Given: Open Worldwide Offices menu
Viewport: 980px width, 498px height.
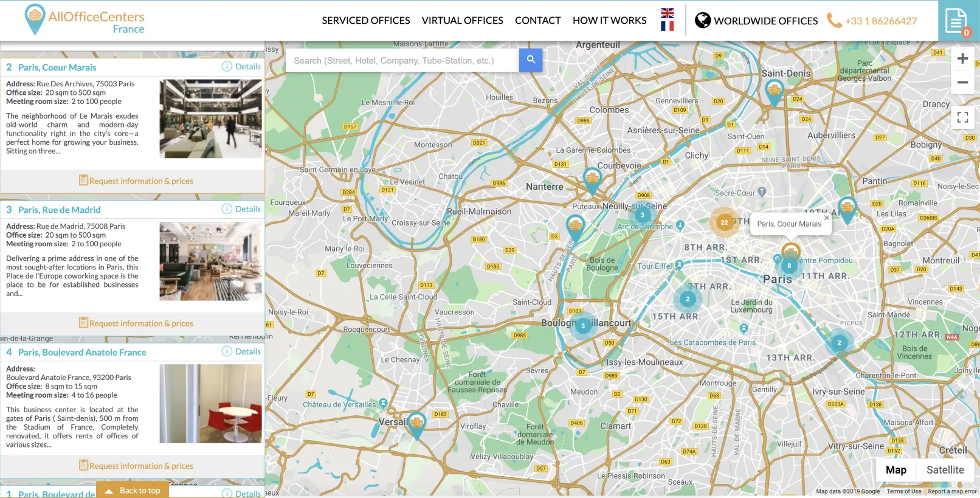Looking at the screenshot, I should coord(756,21).
